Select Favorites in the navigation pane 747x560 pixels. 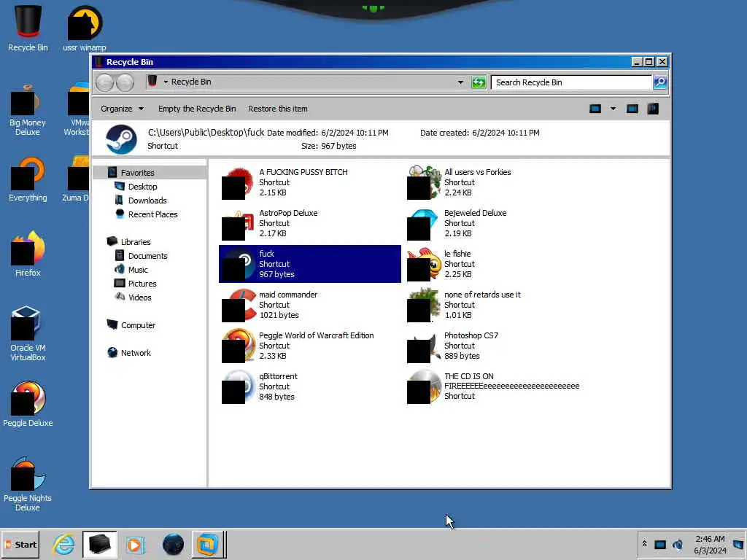coord(137,173)
